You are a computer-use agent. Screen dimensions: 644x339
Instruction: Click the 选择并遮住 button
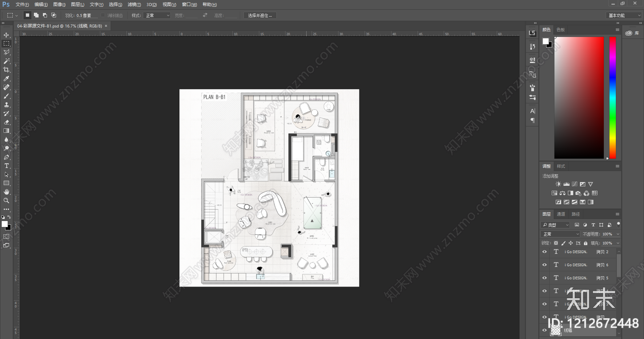[x=260, y=15]
